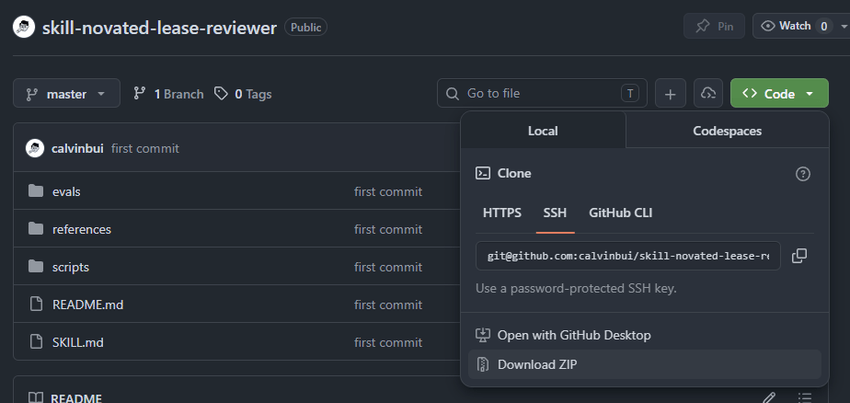Click the terminal icon next to Clone

(482, 174)
